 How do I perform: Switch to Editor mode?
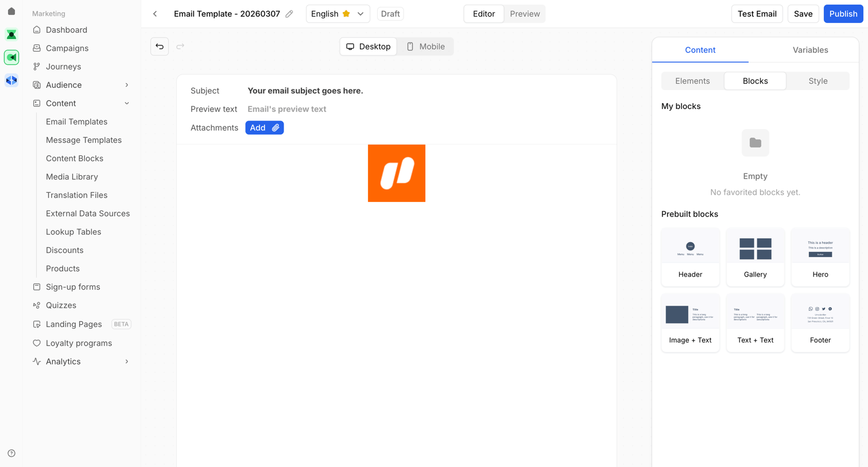click(x=484, y=14)
